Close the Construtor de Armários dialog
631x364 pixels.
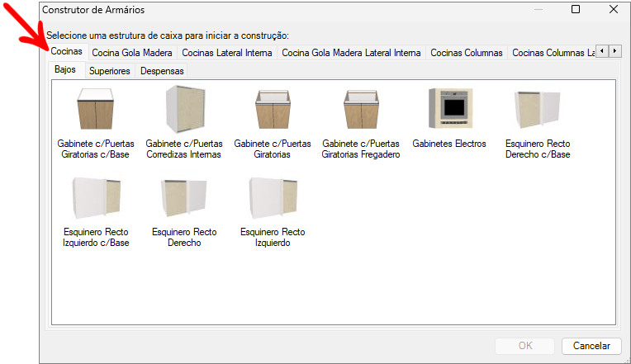pyautogui.click(x=614, y=9)
